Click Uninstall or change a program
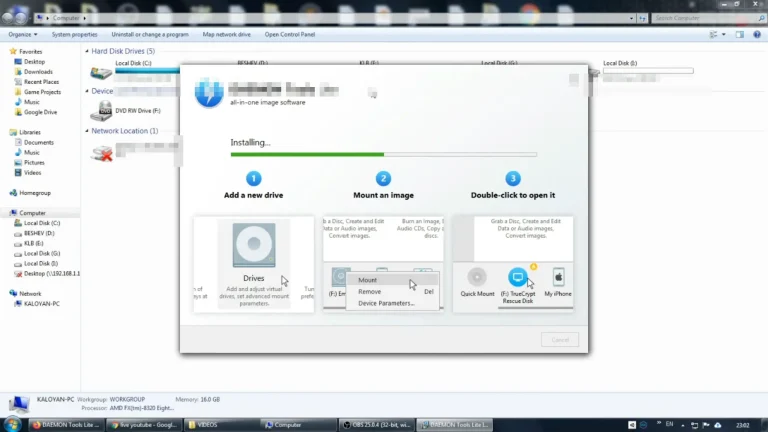This screenshot has height=432, width=768. [150, 35]
